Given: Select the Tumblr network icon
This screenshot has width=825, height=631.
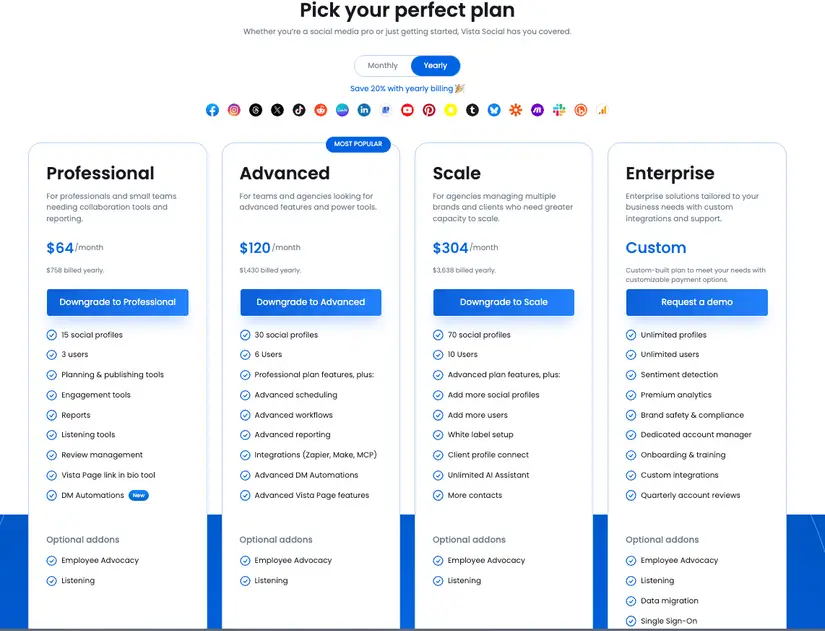Looking at the screenshot, I should click(470, 110).
